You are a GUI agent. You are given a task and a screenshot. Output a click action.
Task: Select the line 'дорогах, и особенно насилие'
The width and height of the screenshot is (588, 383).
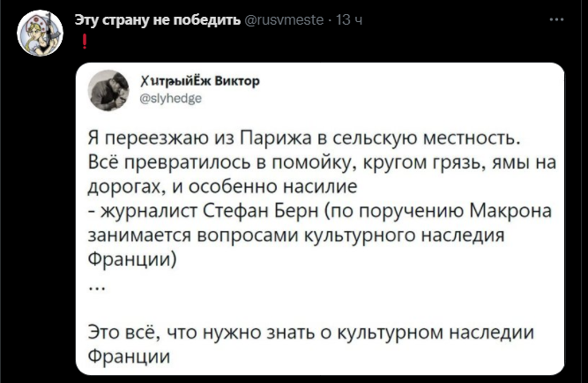click(x=222, y=186)
